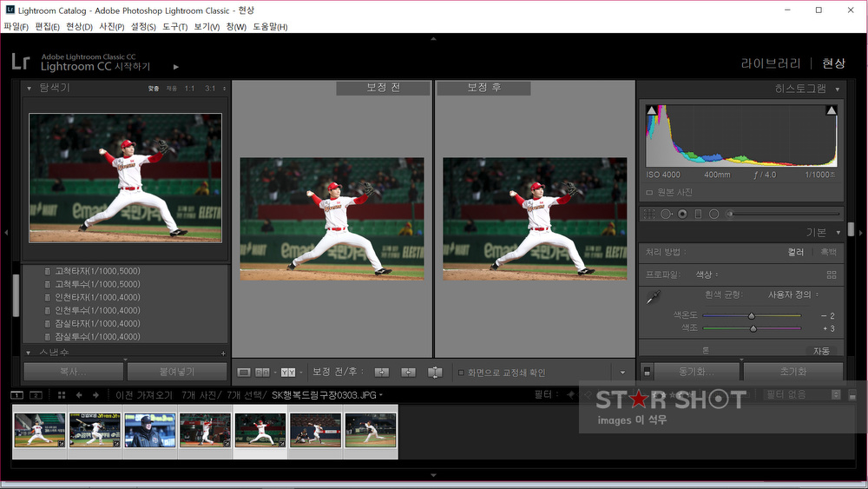Open the 파일(F) menu

(16, 27)
